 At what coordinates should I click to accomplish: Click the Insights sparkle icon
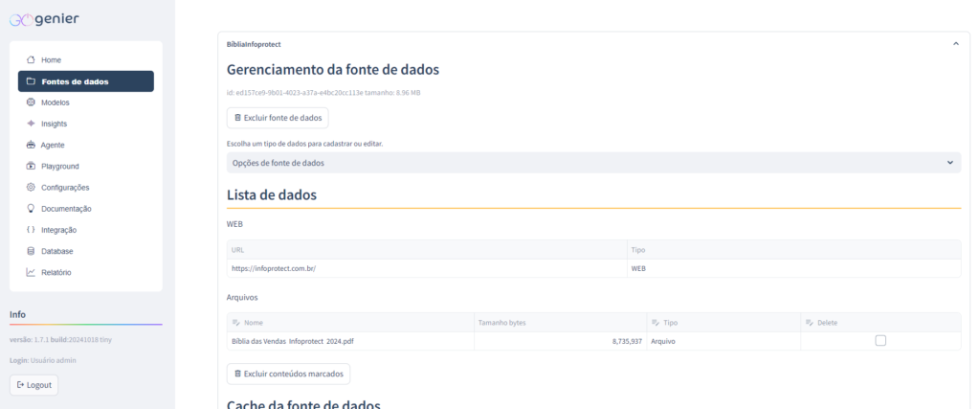point(31,124)
